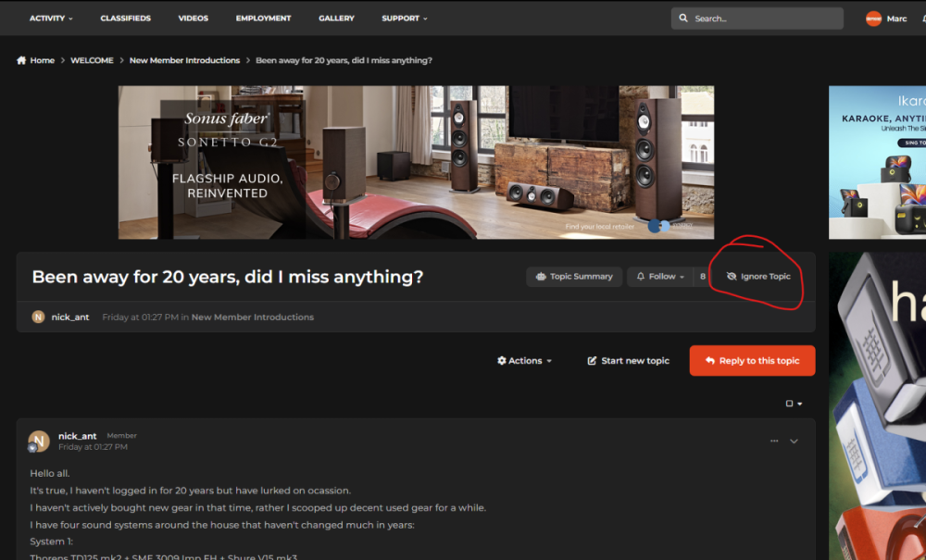Click the breadcrumb Home icon
This screenshot has height=560, width=926.
tap(20, 60)
